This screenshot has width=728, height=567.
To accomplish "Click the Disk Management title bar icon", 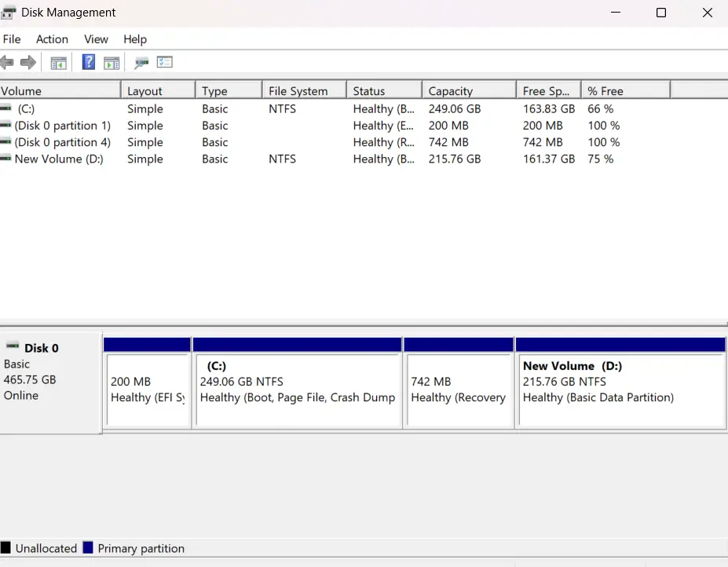I will (x=9, y=12).
